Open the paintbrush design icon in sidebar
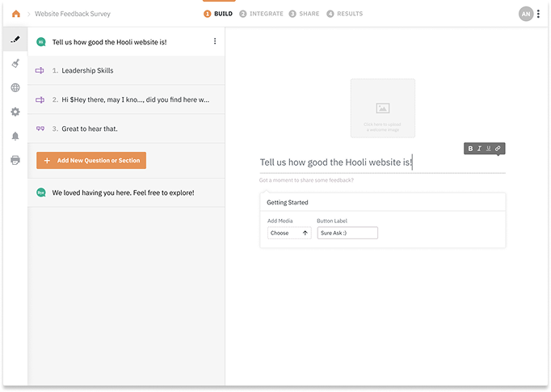The image size is (551, 392). point(15,63)
